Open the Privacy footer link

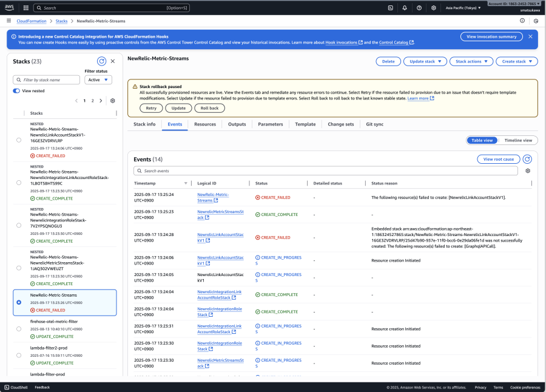pyautogui.click(x=480, y=388)
